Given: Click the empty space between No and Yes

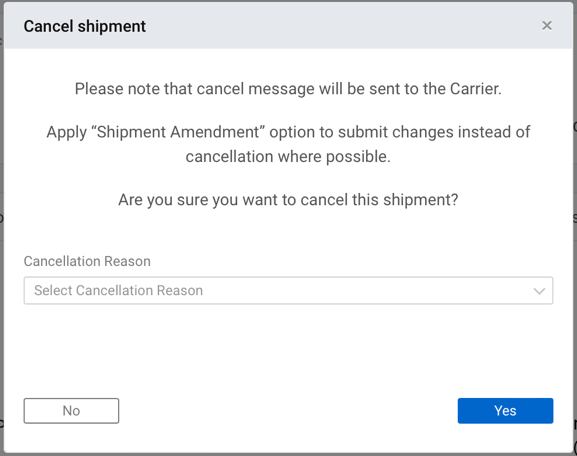Looking at the screenshot, I should (x=288, y=411).
